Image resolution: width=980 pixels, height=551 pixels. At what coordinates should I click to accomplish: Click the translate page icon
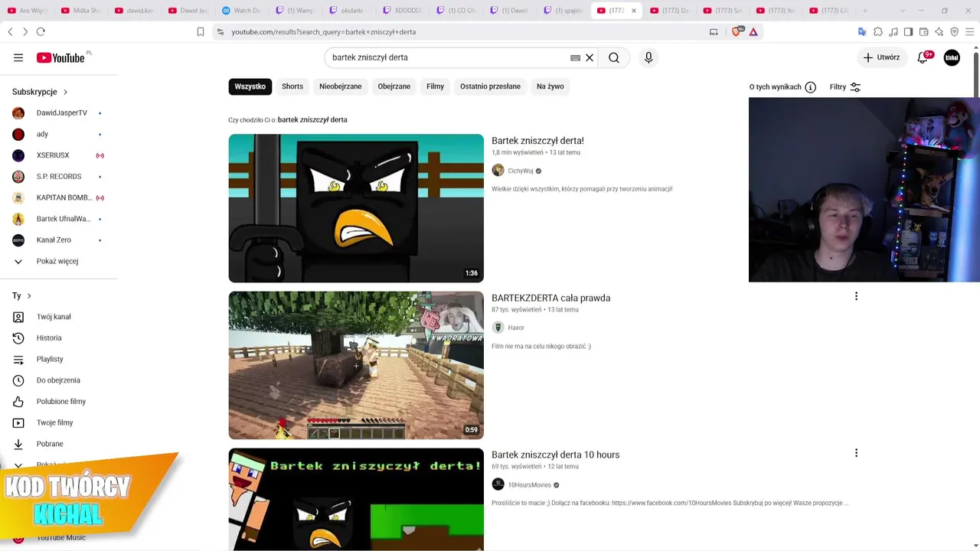[862, 31]
